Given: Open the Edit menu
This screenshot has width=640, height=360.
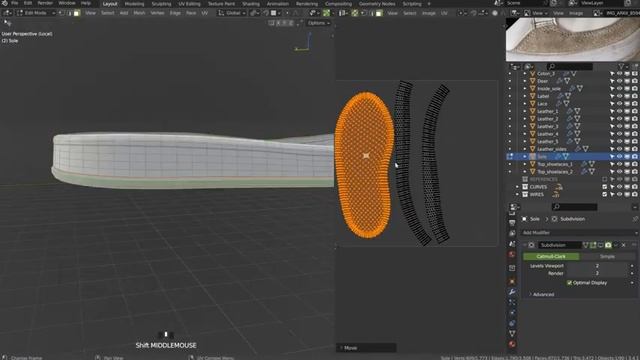Looking at the screenshot, I should click(x=28, y=3).
